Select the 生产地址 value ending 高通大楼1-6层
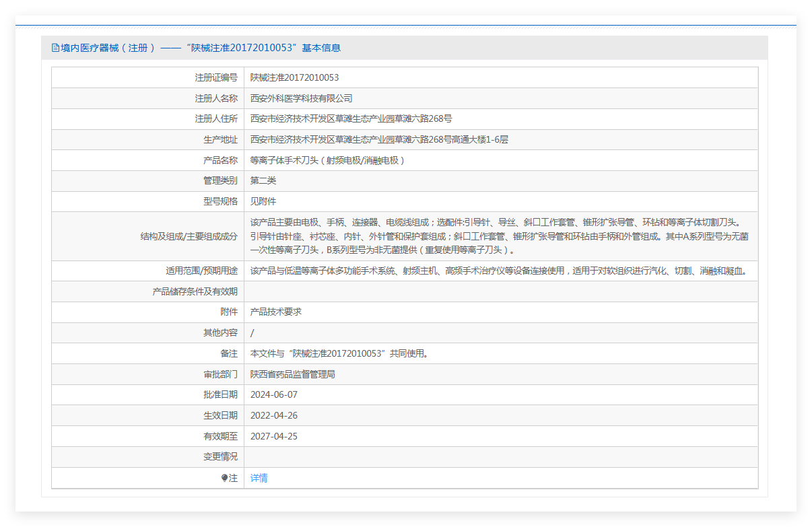The width and height of the screenshot is (812, 527). 379,139
